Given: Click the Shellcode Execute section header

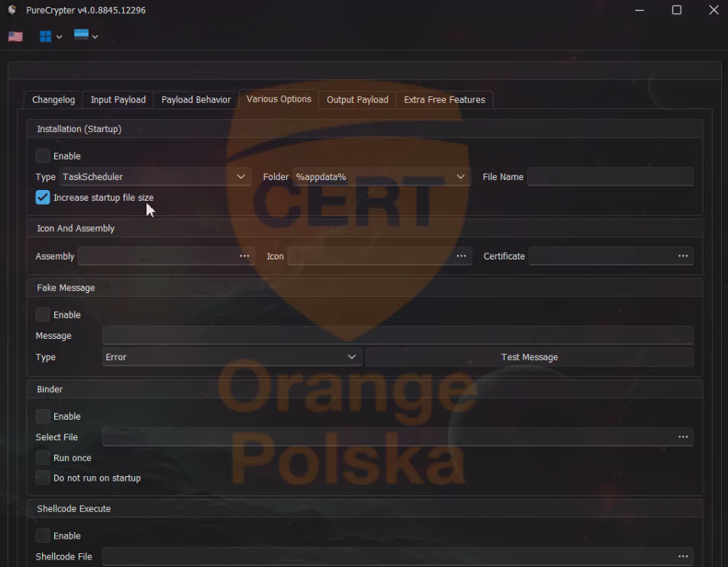Looking at the screenshot, I should coord(365,508).
